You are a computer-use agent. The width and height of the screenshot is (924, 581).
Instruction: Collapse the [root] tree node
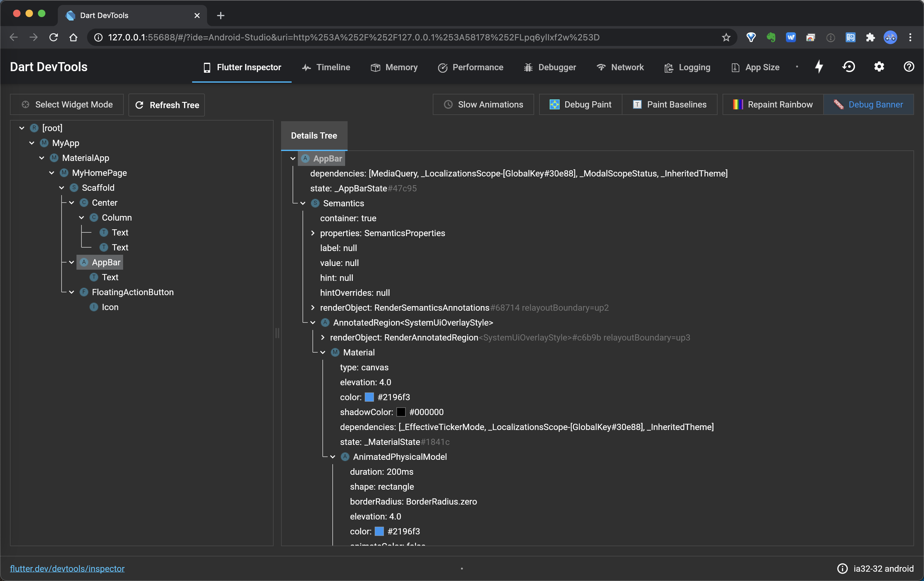22,128
